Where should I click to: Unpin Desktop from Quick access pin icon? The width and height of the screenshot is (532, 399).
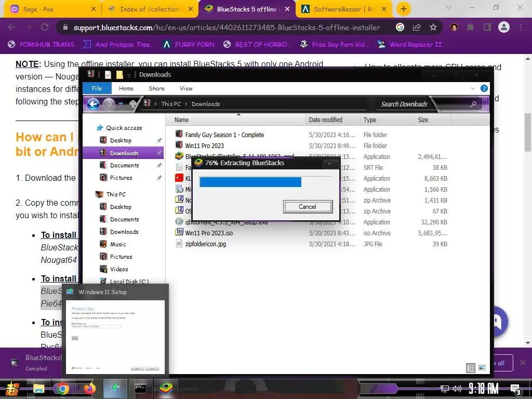click(x=159, y=140)
